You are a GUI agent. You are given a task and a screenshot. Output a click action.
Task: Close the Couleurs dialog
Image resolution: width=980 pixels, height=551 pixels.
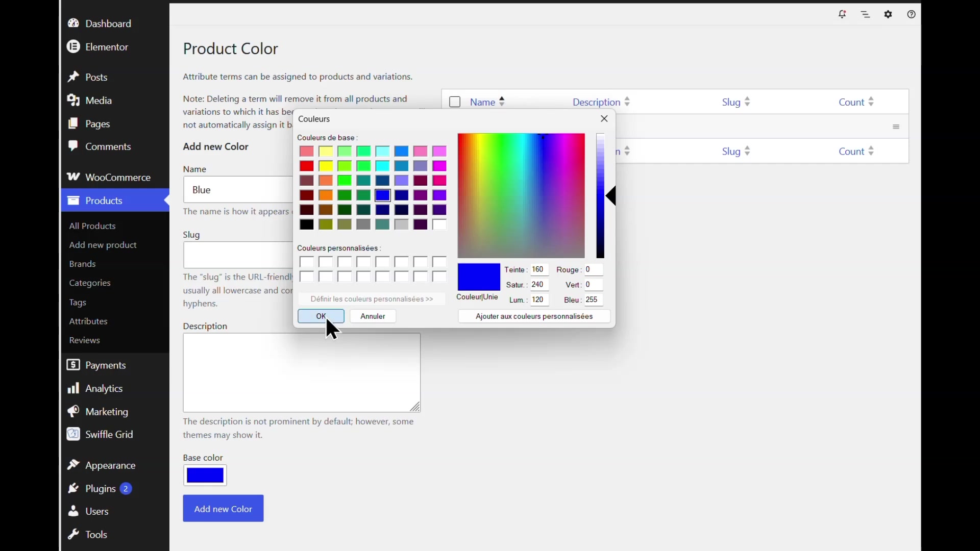(605, 119)
